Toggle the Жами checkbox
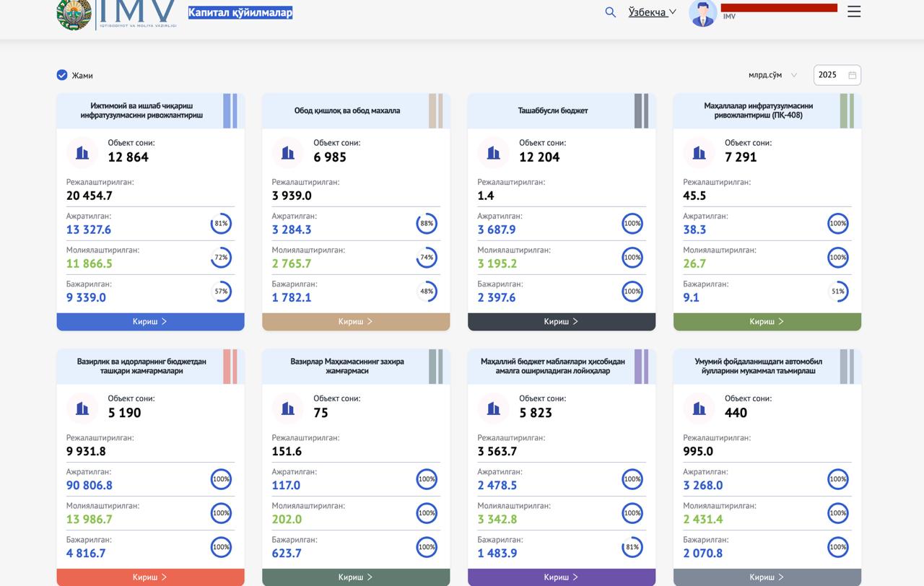924x586 pixels. (x=62, y=75)
